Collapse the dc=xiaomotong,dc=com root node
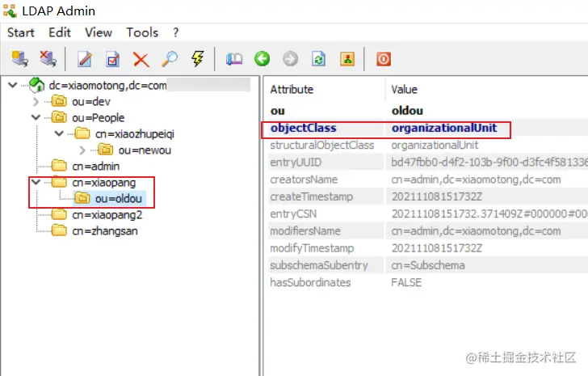The image size is (588, 376). click(13, 85)
